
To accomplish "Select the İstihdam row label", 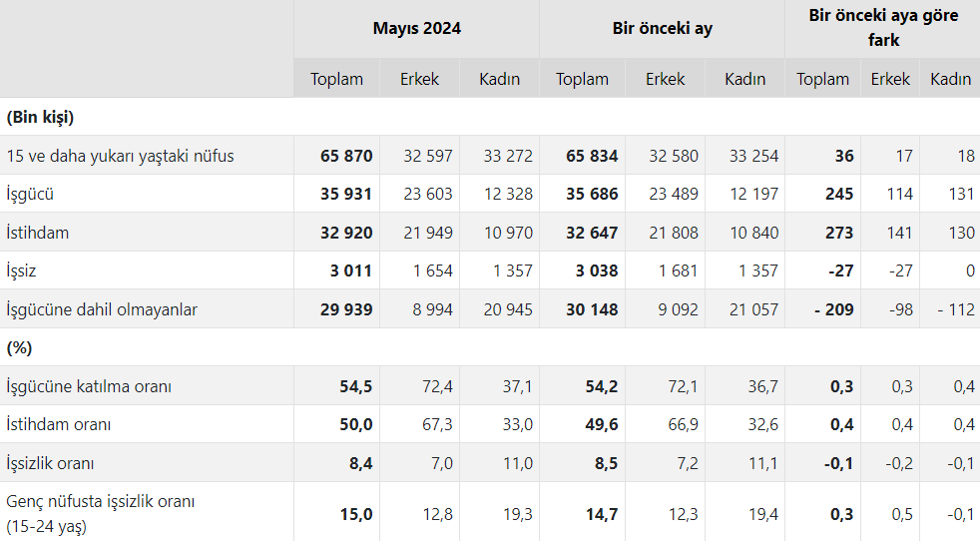I will pos(39,233).
